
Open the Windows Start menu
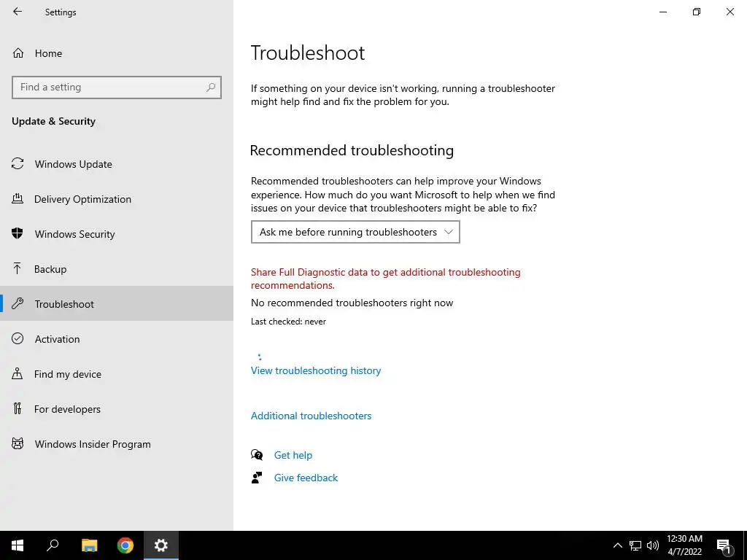18,545
